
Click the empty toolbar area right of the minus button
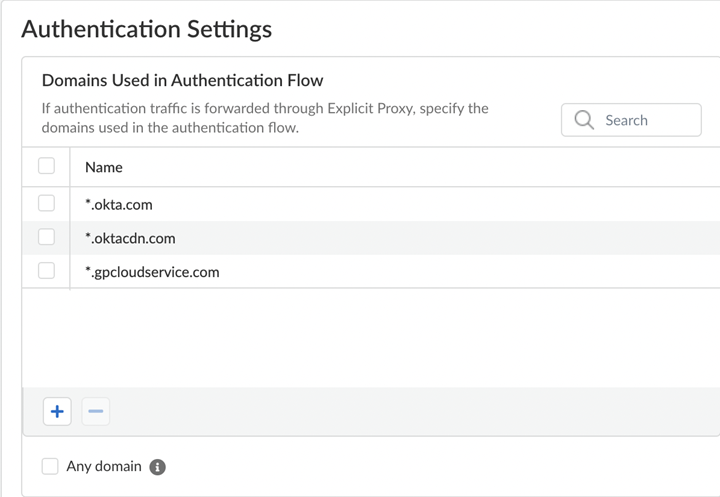(x=400, y=411)
